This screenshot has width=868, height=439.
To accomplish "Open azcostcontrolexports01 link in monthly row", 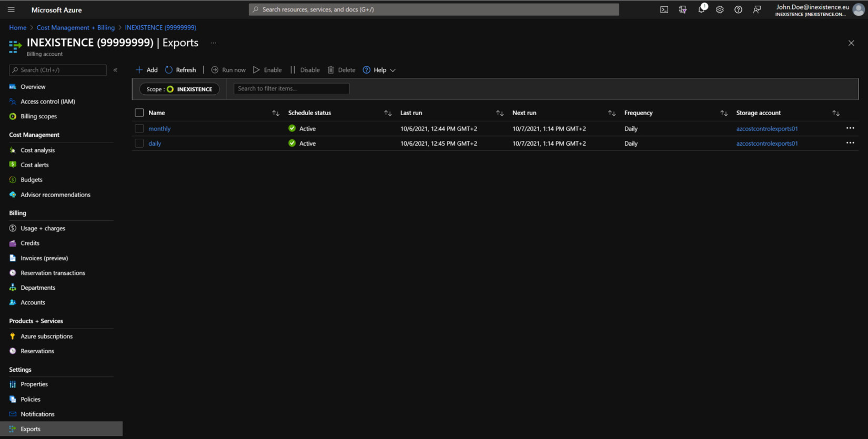I will (x=767, y=129).
